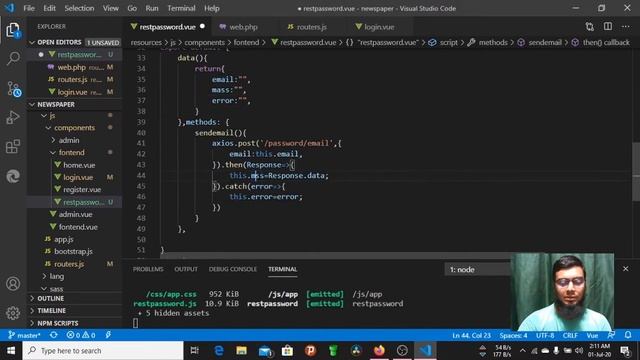Open the Go menu

132,8
